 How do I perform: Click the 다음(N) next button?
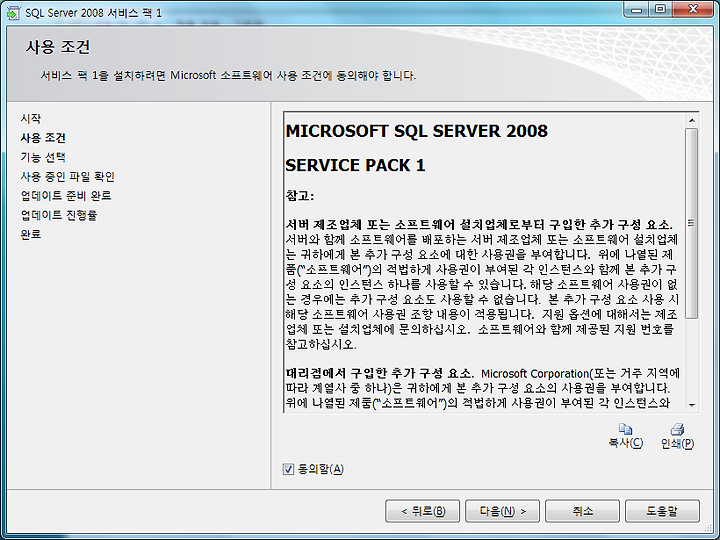tap(502, 511)
